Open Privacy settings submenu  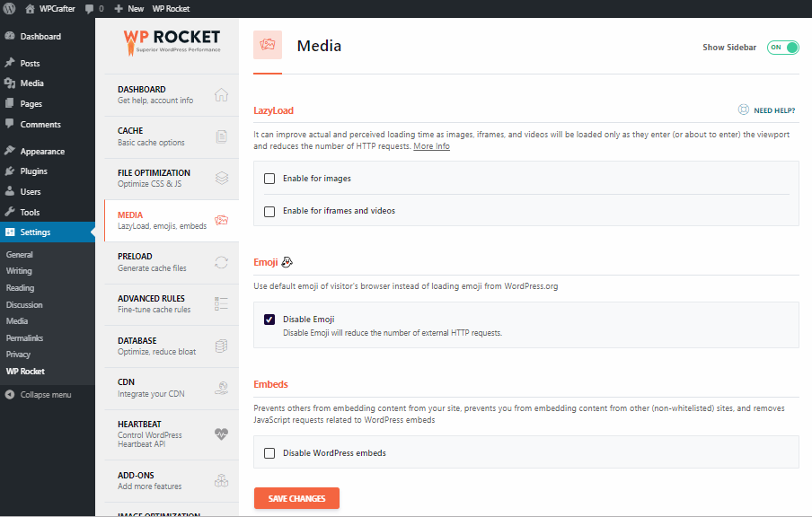[18, 355]
